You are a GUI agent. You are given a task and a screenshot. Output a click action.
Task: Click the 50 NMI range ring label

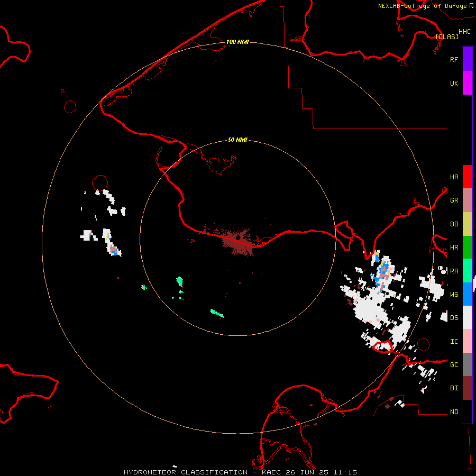point(237,140)
